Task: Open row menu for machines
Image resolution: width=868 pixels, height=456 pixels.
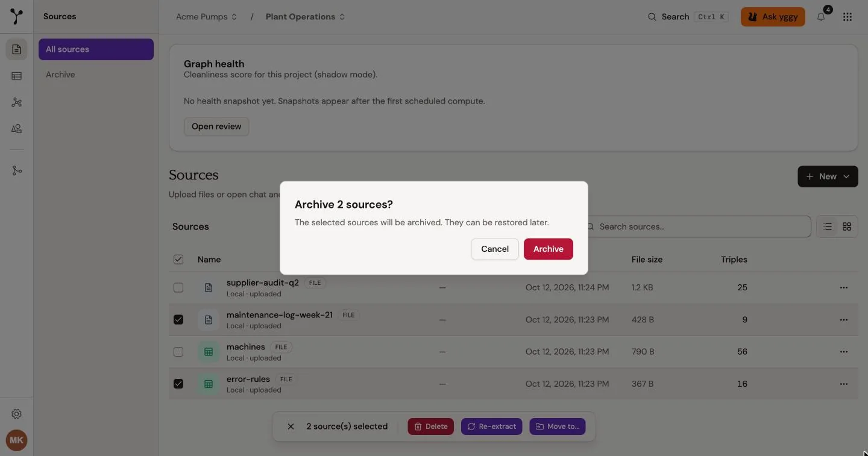Action: (843, 352)
